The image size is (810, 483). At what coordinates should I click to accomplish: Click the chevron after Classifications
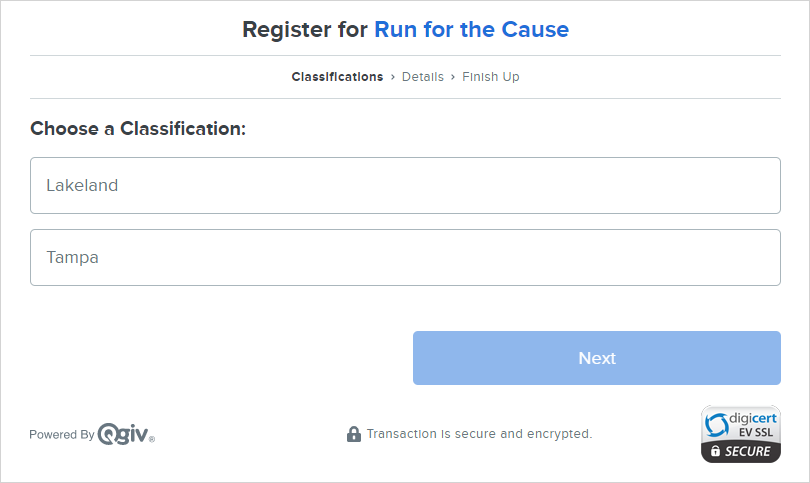[393, 77]
